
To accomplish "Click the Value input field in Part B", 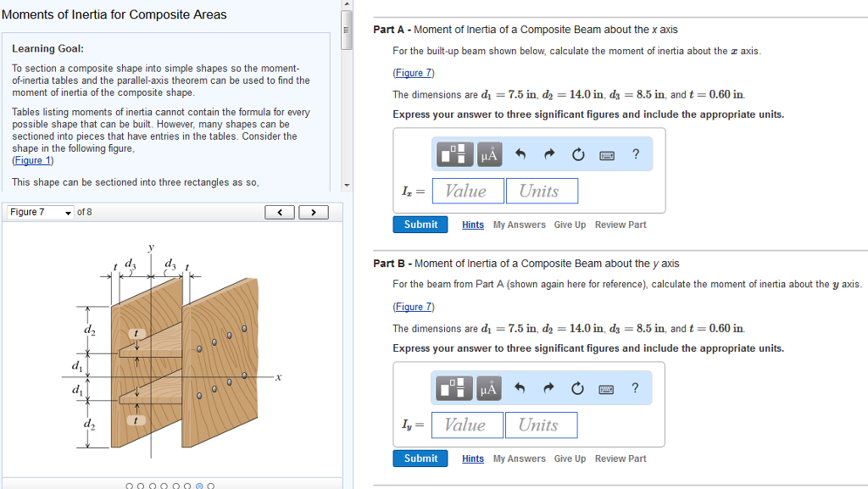I will click(467, 425).
